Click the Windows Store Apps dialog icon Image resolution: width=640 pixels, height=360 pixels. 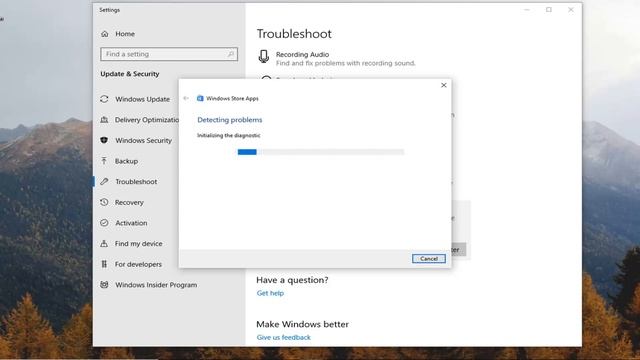tap(200, 98)
